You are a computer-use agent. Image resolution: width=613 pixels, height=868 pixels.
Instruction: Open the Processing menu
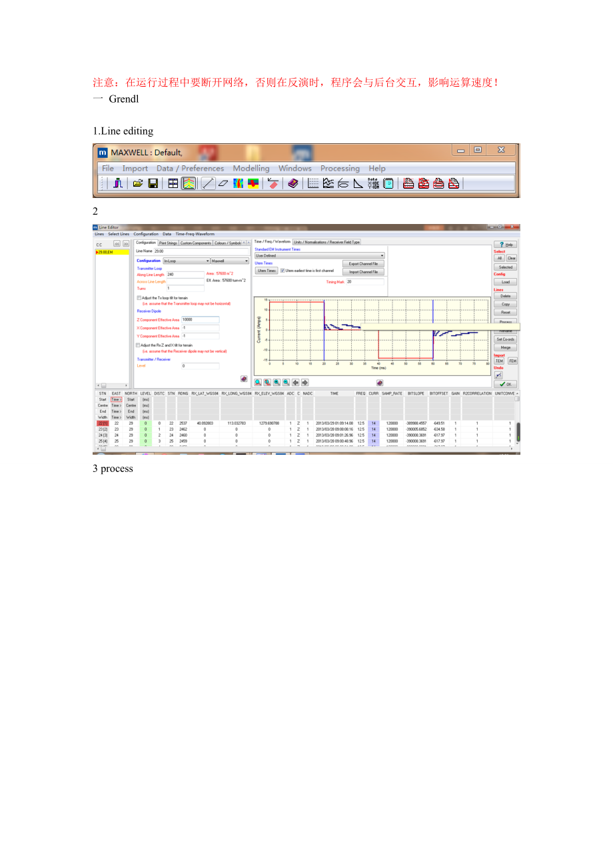pyautogui.click(x=340, y=168)
